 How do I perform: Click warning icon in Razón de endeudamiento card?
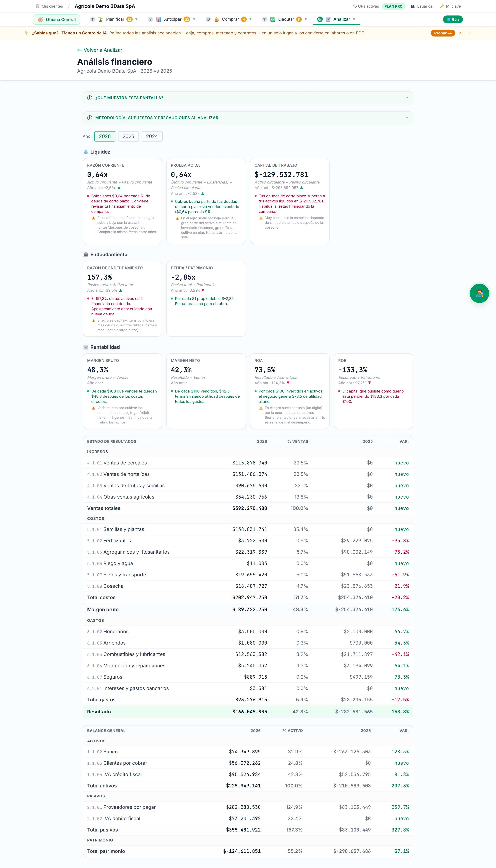(x=93, y=320)
